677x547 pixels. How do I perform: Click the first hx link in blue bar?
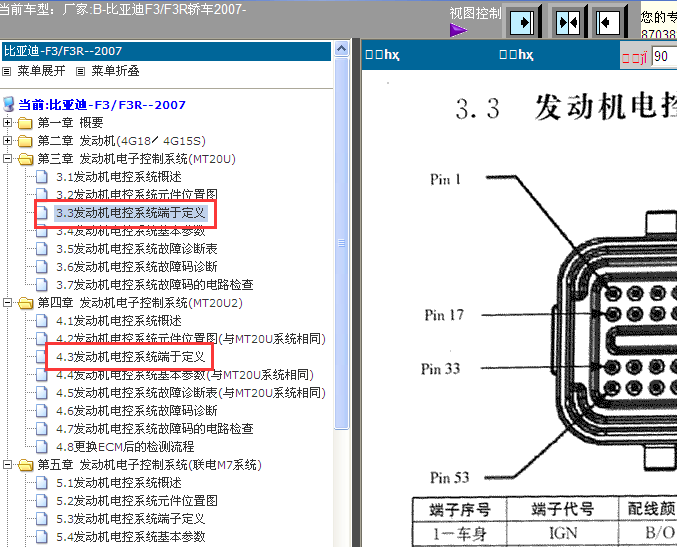(x=383, y=55)
